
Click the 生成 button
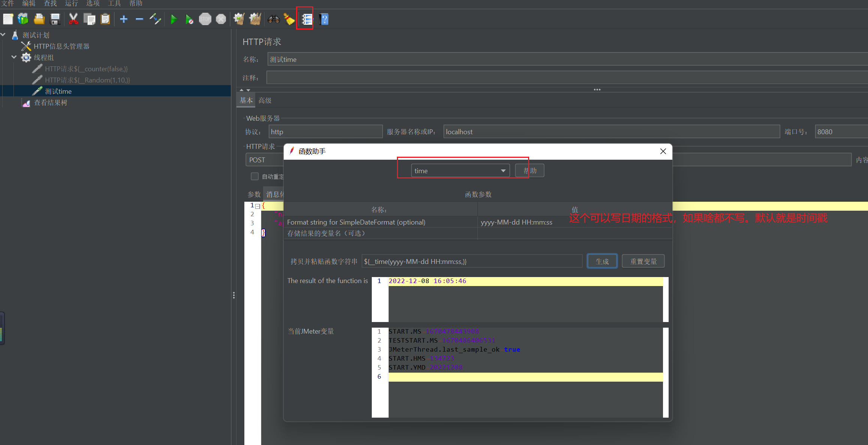pyautogui.click(x=602, y=261)
